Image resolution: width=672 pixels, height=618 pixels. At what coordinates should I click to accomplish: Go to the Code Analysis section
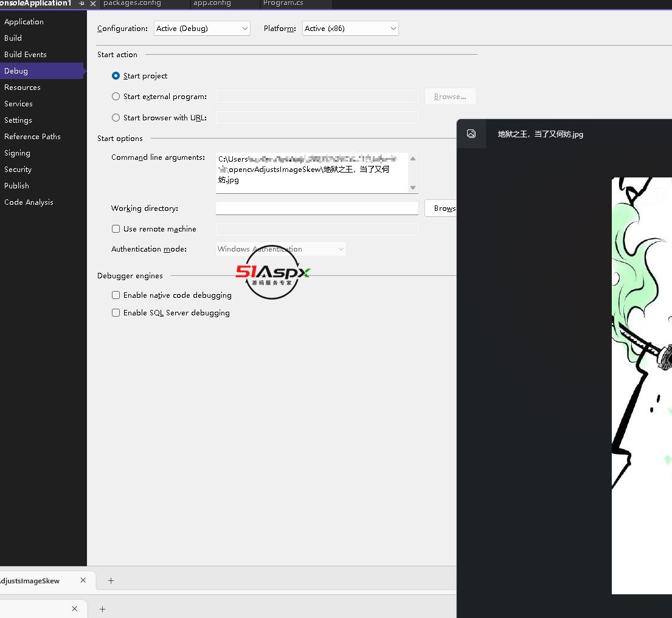(29, 202)
